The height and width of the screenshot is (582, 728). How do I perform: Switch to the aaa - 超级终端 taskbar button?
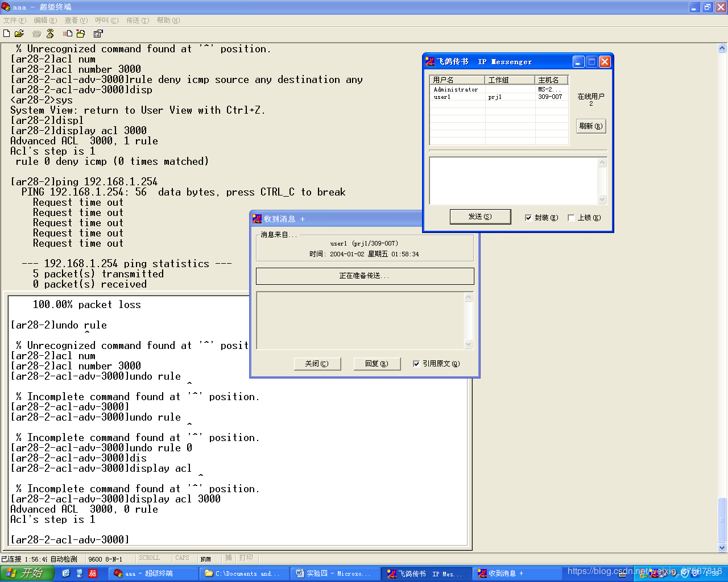pos(154,573)
